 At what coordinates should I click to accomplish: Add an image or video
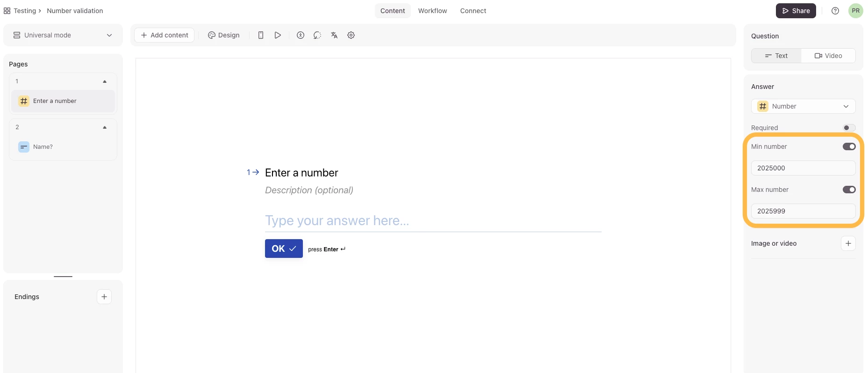point(848,243)
